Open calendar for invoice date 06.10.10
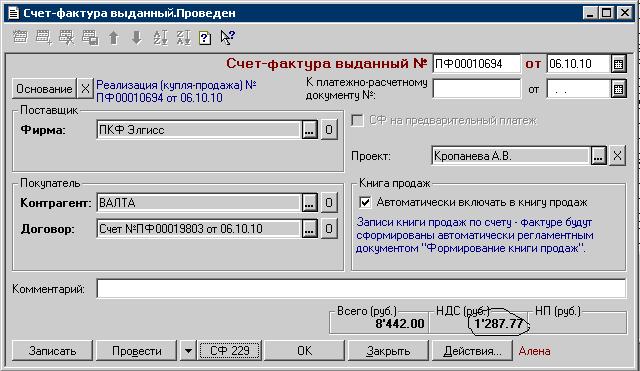This screenshot has height=371, width=640. [x=618, y=64]
